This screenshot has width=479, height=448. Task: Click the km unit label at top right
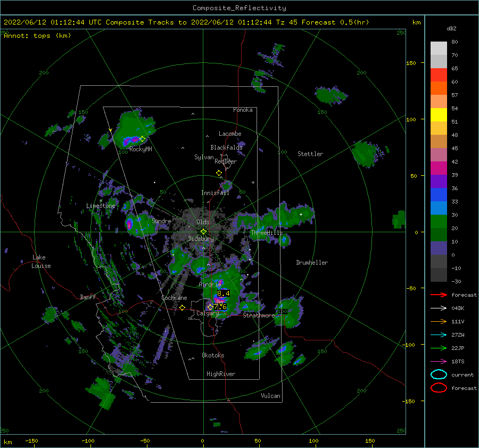pyautogui.click(x=416, y=22)
